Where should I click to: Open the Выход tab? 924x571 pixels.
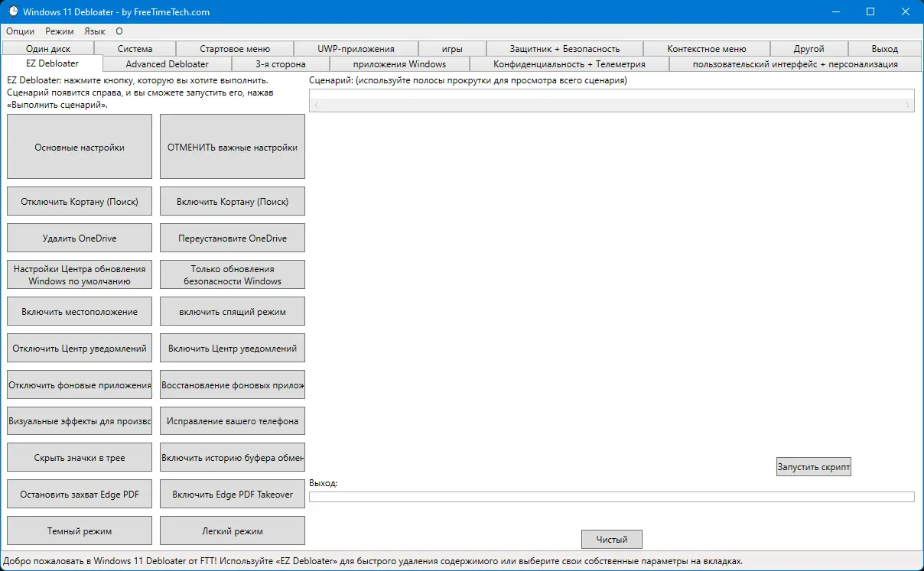click(885, 49)
